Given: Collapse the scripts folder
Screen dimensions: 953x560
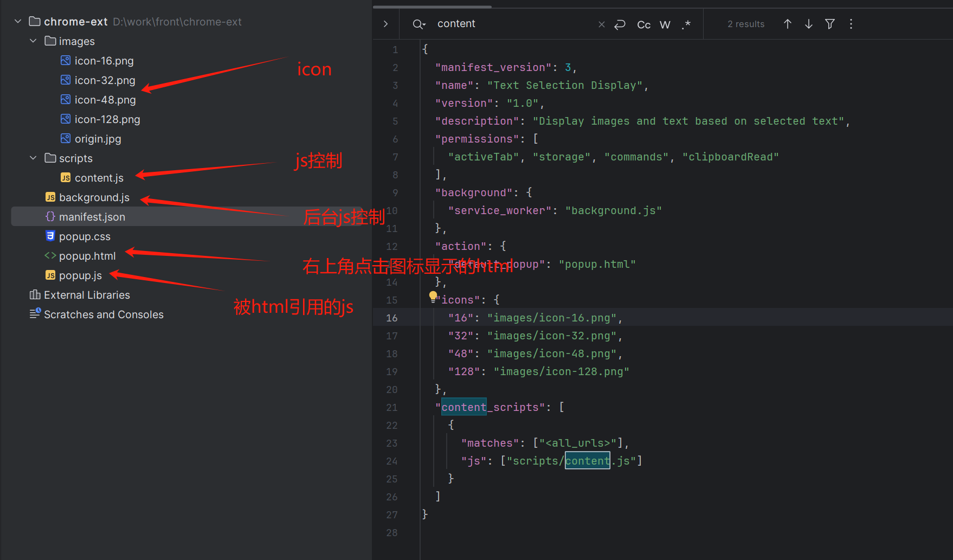Looking at the screenshot, I should [33, 158].
